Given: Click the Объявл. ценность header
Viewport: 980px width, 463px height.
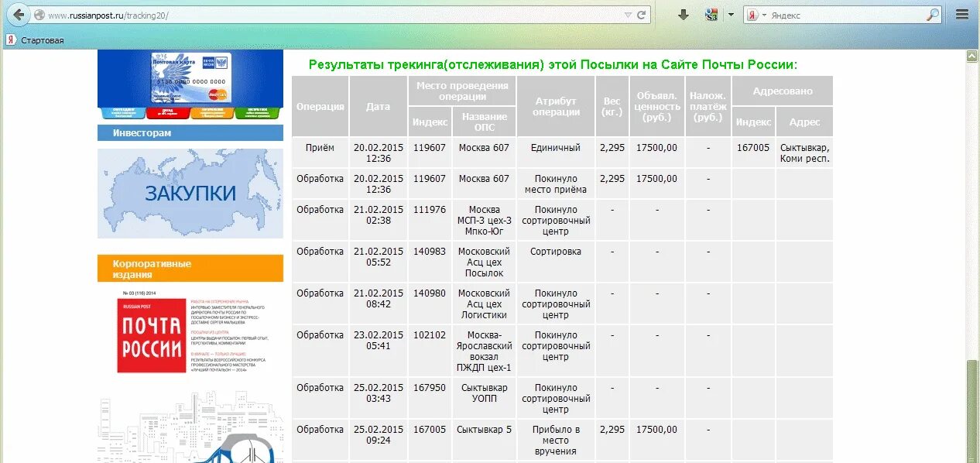Looking at the screenshot, I should [656, 106].
